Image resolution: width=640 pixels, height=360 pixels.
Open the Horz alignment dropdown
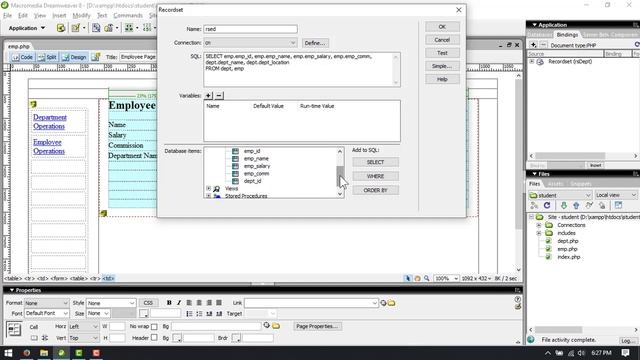[x=83, y=327]
